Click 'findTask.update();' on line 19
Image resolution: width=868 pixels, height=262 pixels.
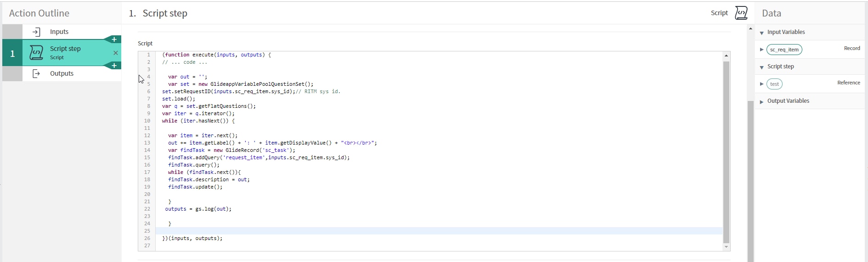[195, 187]
